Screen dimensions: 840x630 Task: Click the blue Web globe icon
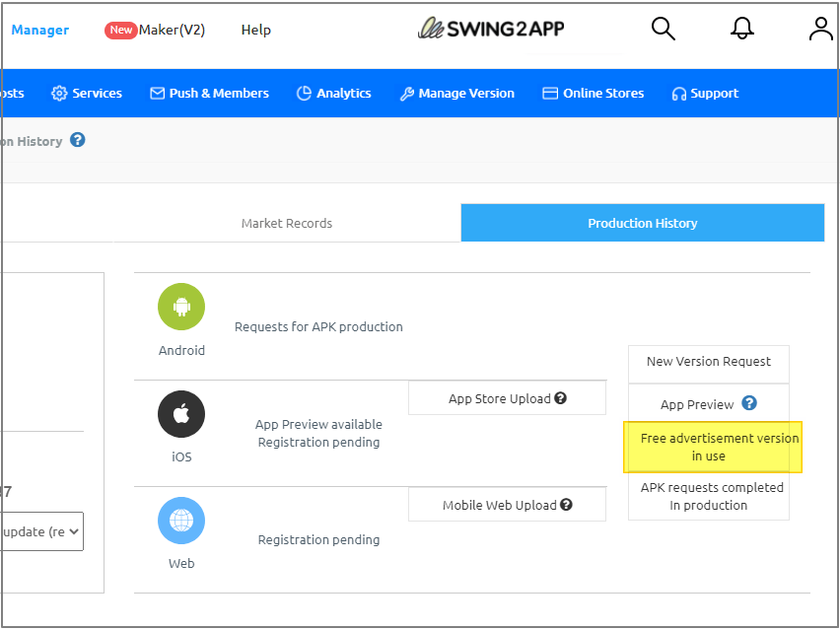[x=181, y=520]
